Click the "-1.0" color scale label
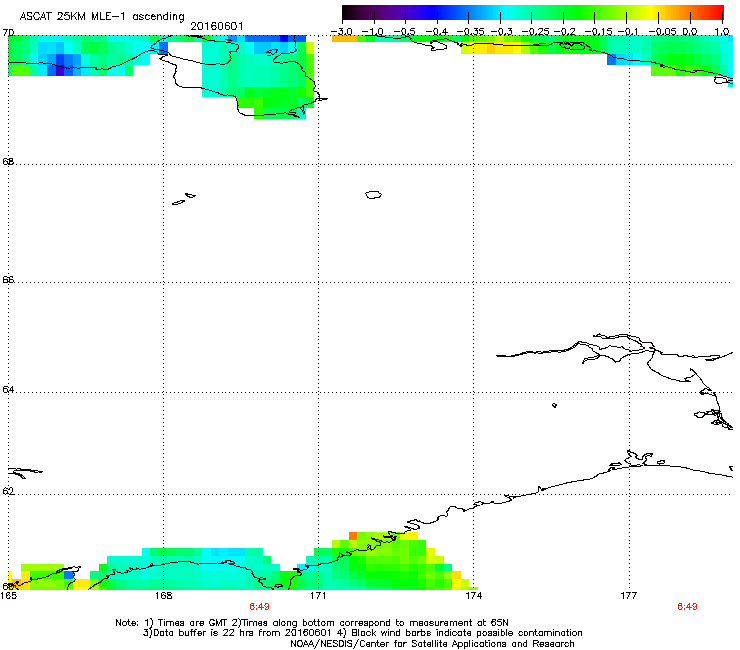The width and height of the screenshot is (740, 650). 373,32
